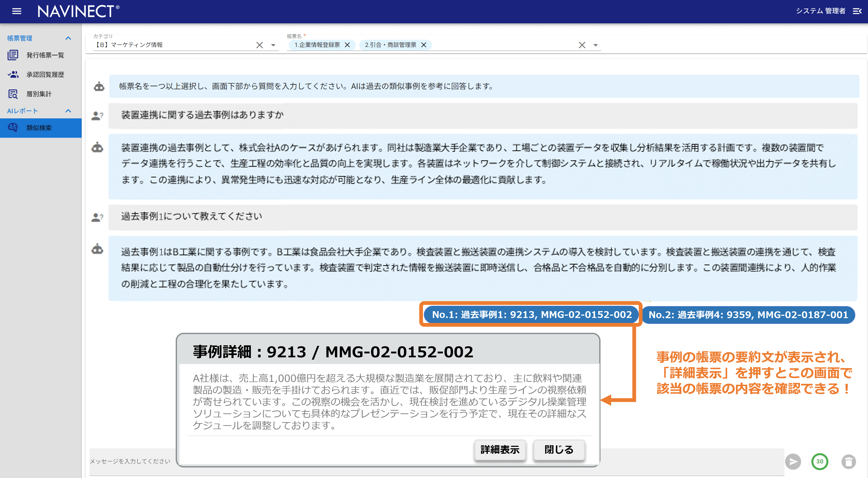Click the robot icon beside the B工業 answer

97,249
